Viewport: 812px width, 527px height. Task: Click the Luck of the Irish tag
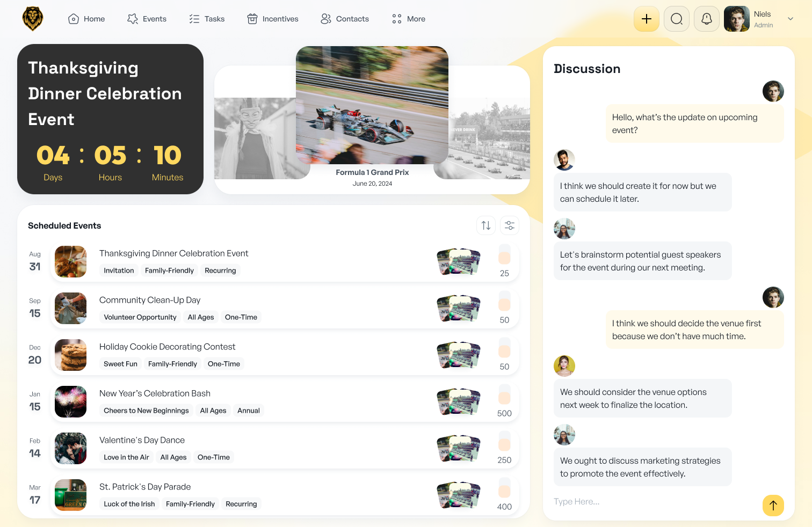click(x=129, y=504)
